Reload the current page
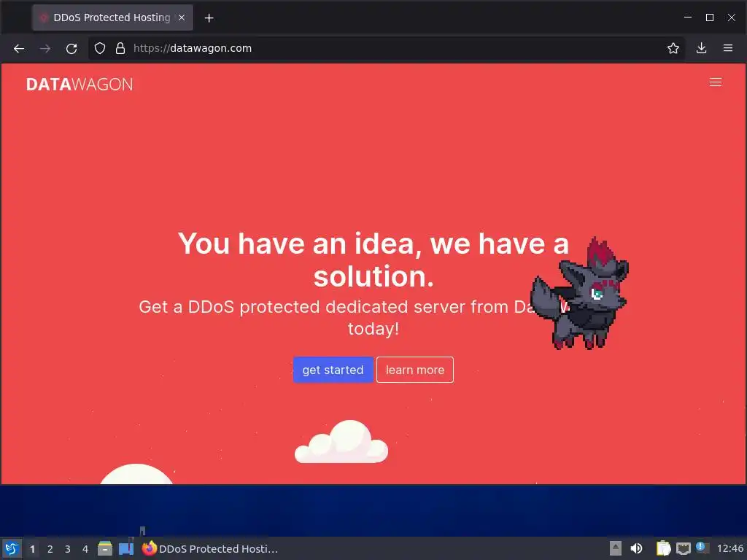747x560 pixels. coord(71,49)
